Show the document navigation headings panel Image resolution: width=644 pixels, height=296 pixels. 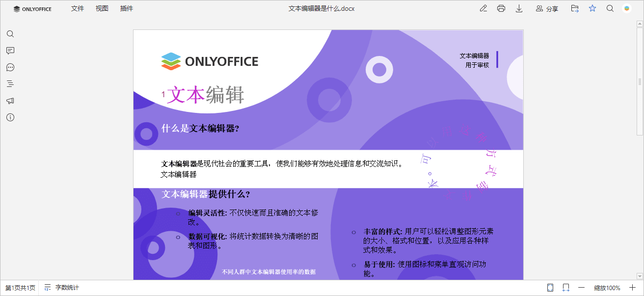coord(10,83)
